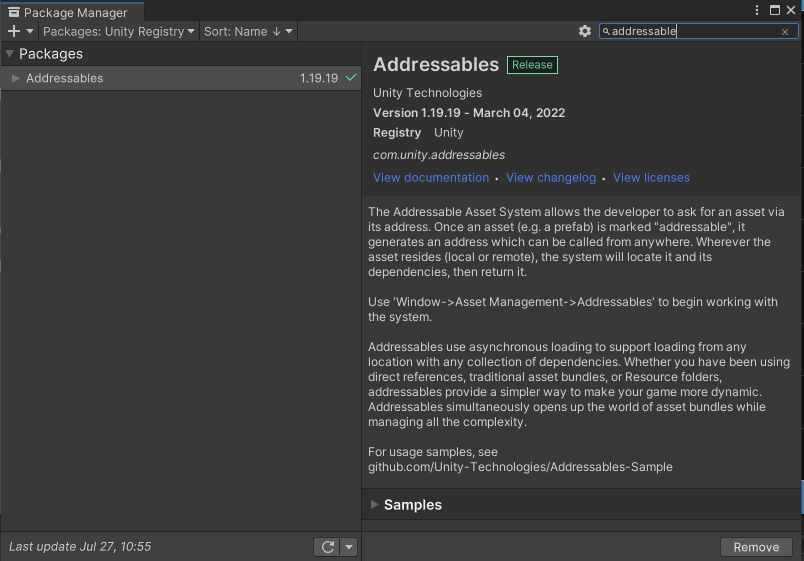Open the View licenses link
The height and width of the screenshot is (561, 804).
coord(651,177)
